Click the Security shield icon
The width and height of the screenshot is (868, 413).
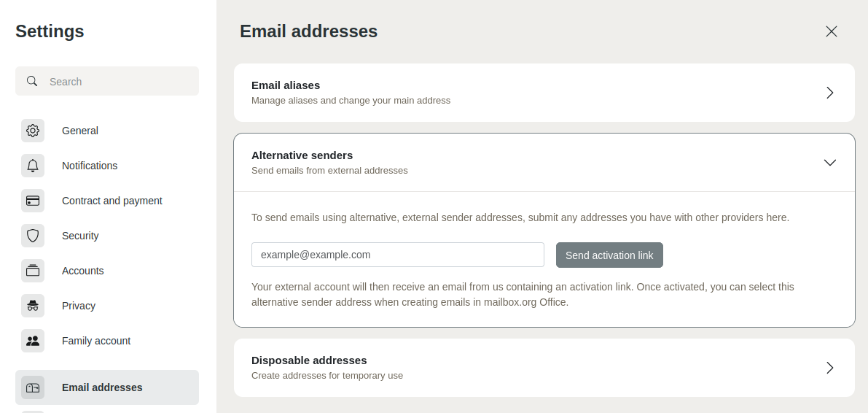point(33,236)
